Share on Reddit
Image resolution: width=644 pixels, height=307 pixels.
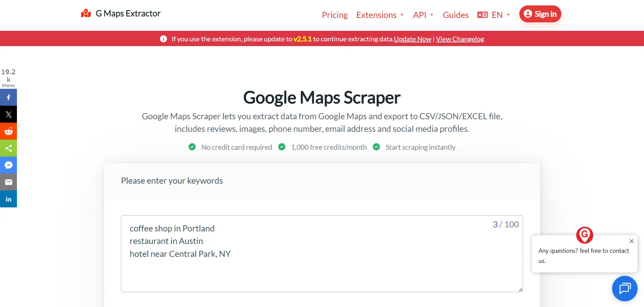point(8,131)
